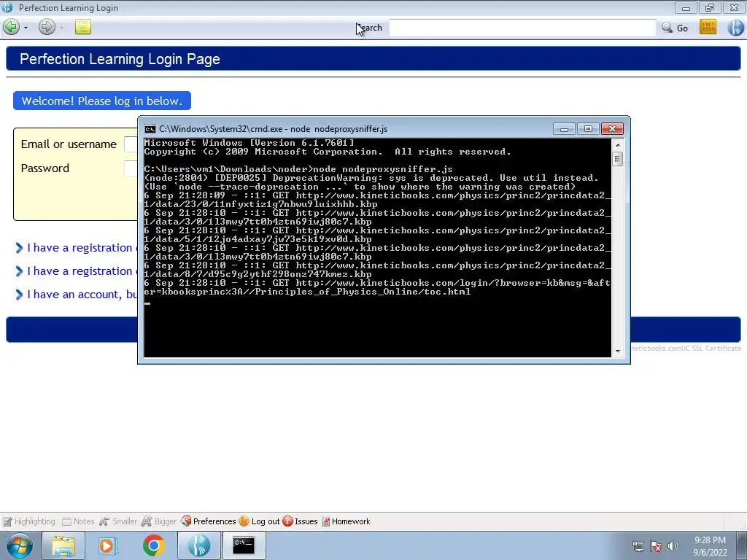Click 'node nodeproxysniffer.js' command line text
Screen dimensions: 747x560
coord(382,169)
